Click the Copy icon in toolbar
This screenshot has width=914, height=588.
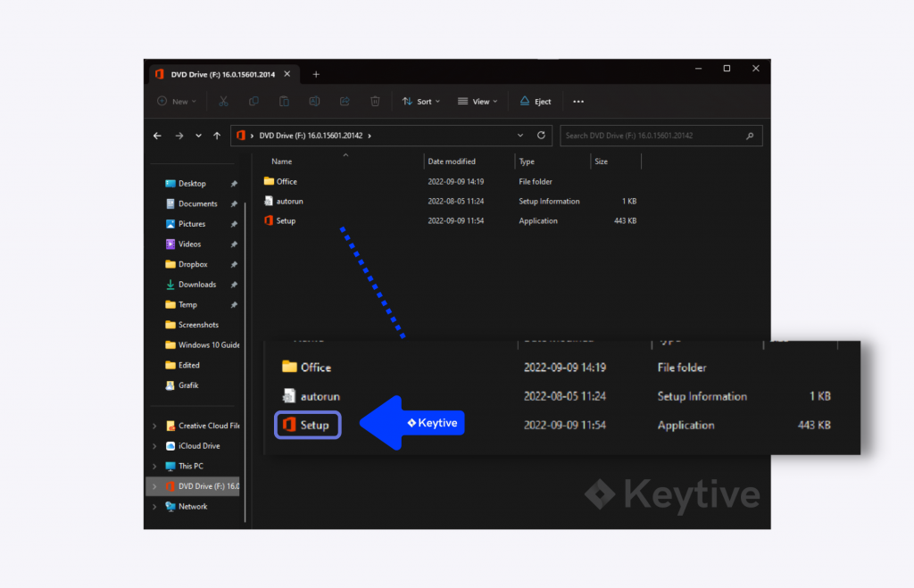(254, 102)
